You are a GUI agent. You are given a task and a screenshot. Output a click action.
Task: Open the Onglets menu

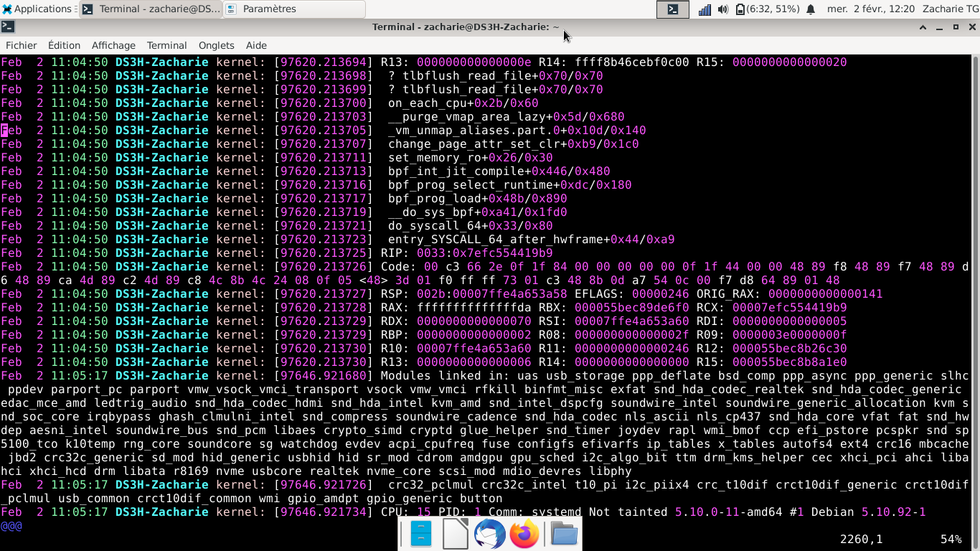click(x=216, y=45)
